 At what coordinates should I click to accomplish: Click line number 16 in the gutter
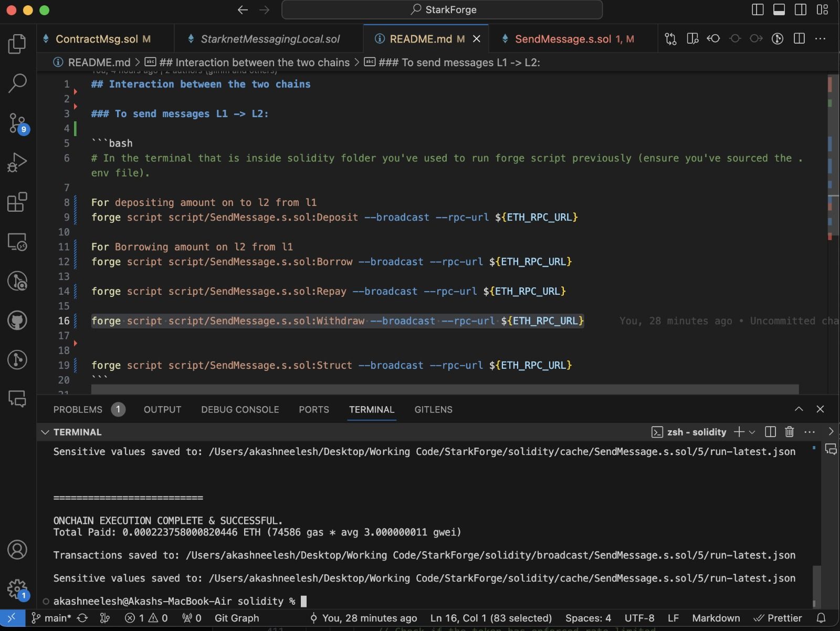click(x=64, y=320)
